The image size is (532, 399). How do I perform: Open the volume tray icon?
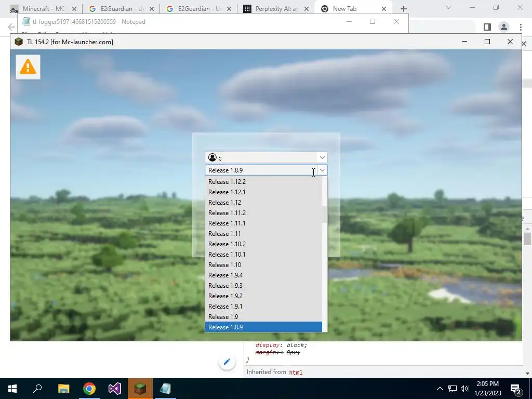tap(464, 389)
